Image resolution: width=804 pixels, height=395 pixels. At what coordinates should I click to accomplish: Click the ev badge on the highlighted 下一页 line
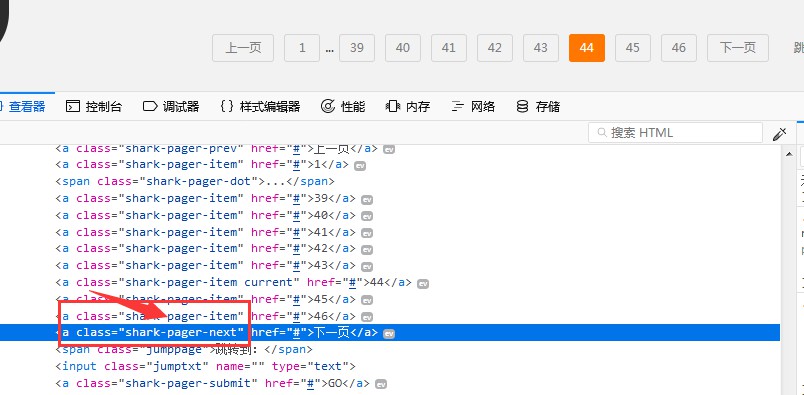click(389, 334)
